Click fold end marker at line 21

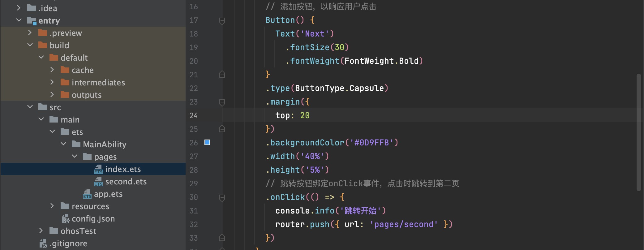(222, 75)
